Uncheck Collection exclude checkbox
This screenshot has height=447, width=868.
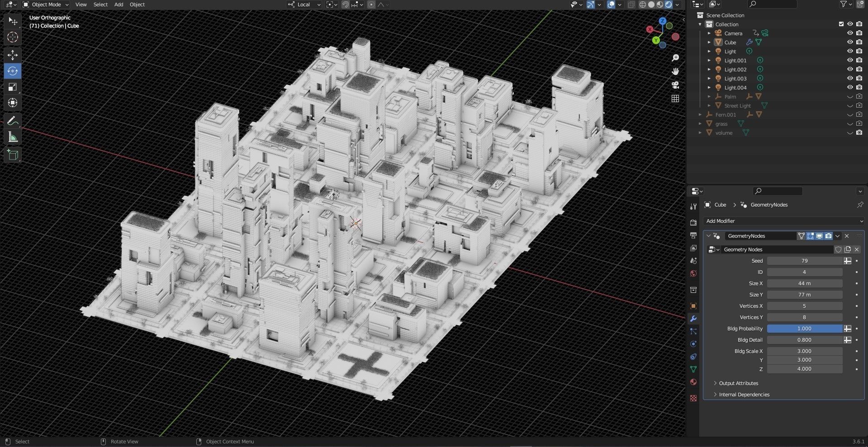coord(841,24)
